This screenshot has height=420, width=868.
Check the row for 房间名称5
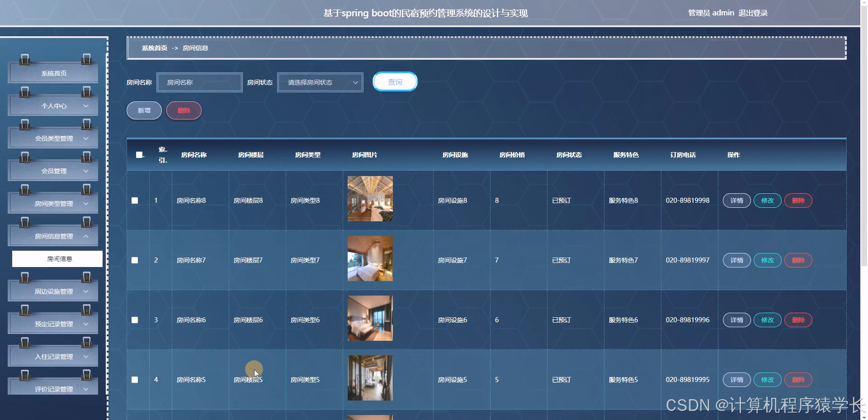[135, 380]
